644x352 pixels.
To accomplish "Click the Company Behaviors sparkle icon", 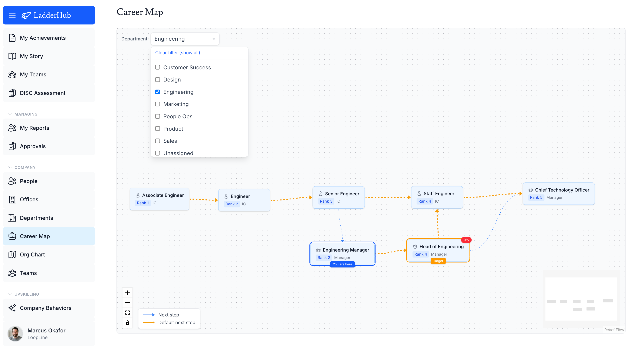I will pyautogui.click(x=12, y=308).
